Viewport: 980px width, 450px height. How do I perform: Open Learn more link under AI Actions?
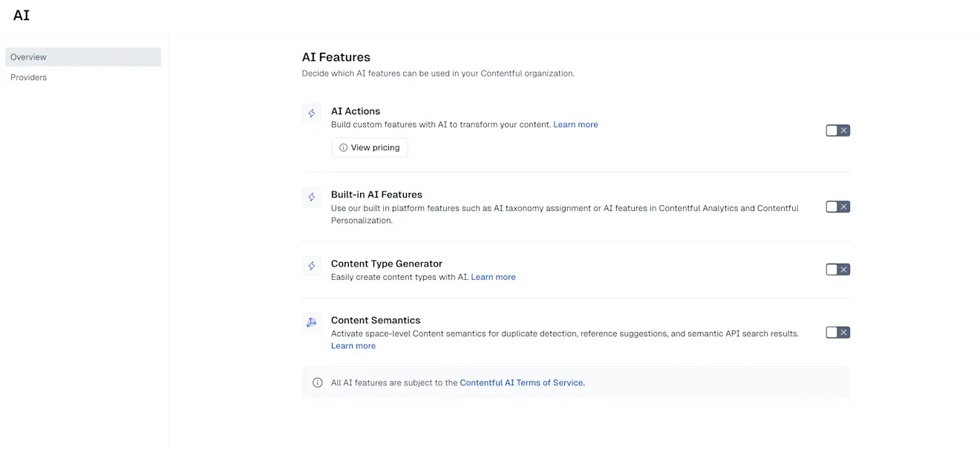tap(575, 125)
